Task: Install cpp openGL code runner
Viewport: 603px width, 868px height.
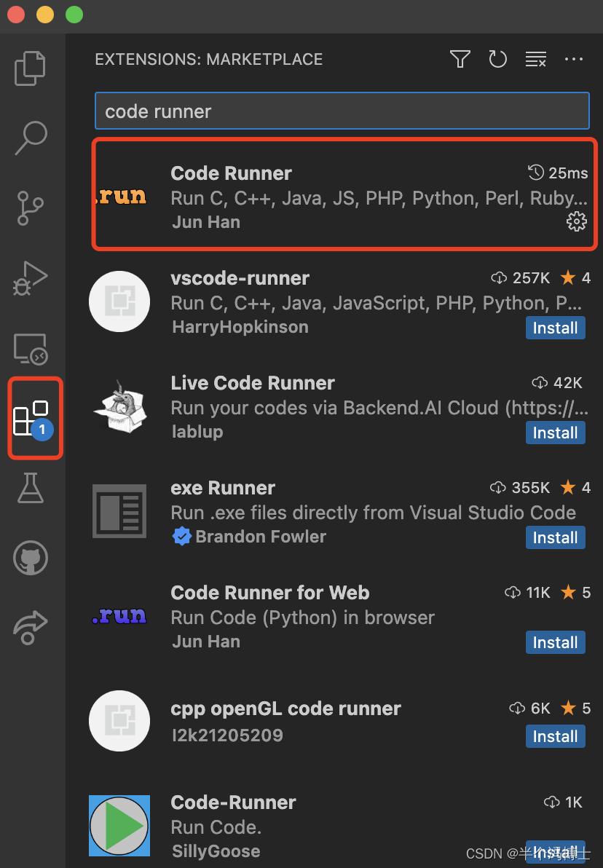Action: [x=556, y=736]
